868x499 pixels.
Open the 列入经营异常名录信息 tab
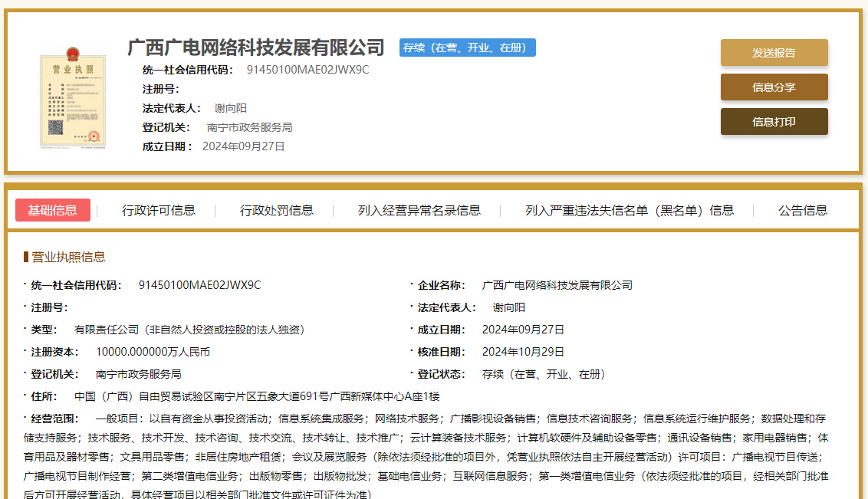tap(419, 210)
